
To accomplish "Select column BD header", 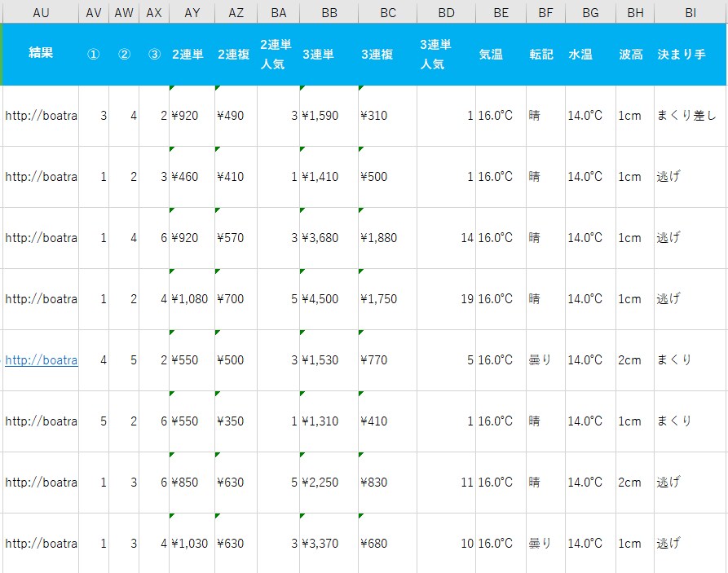I will click(x=446, y=12).
